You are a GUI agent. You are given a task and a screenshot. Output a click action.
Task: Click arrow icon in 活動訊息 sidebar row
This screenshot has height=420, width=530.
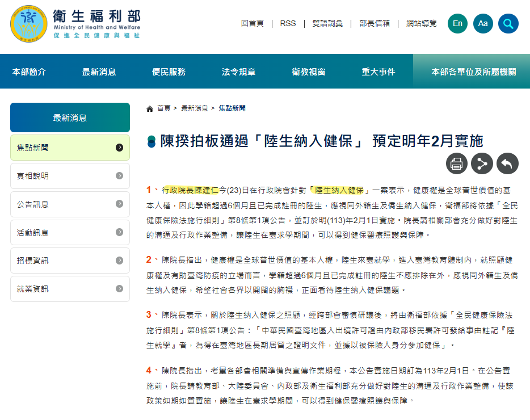pos(119,232)
